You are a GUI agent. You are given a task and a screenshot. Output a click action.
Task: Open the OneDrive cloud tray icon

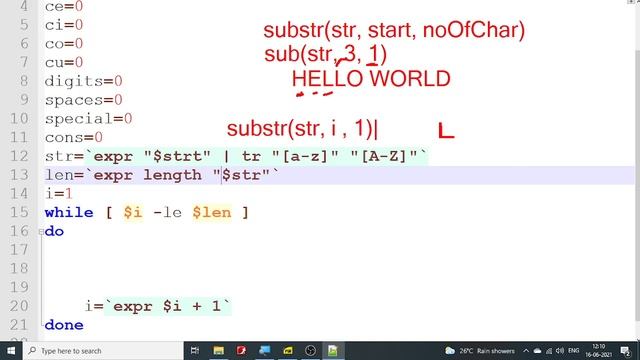537,351
